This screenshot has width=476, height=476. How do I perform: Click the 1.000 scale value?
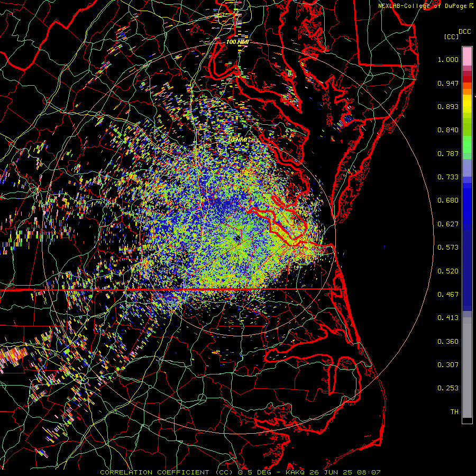448,59
